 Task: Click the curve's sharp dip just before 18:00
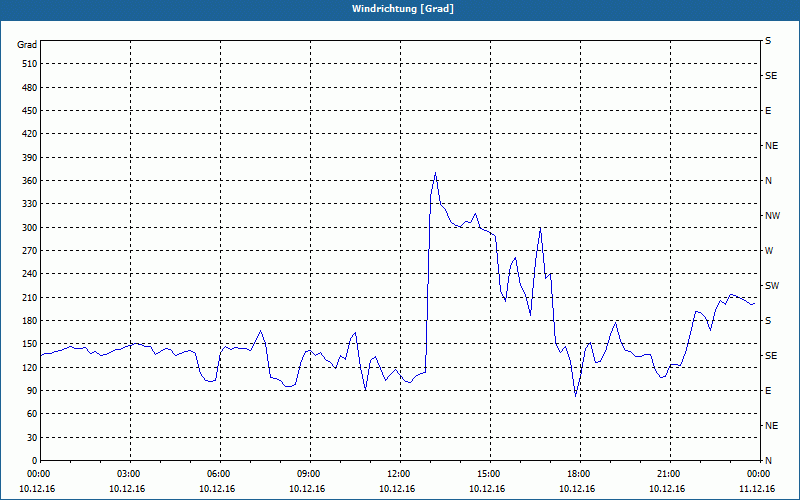[576, 396]
